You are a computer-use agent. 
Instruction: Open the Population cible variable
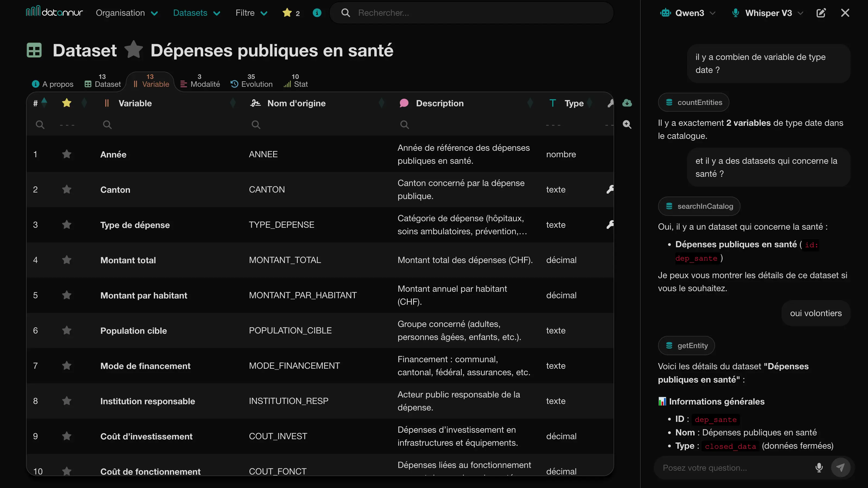point(133,331)
